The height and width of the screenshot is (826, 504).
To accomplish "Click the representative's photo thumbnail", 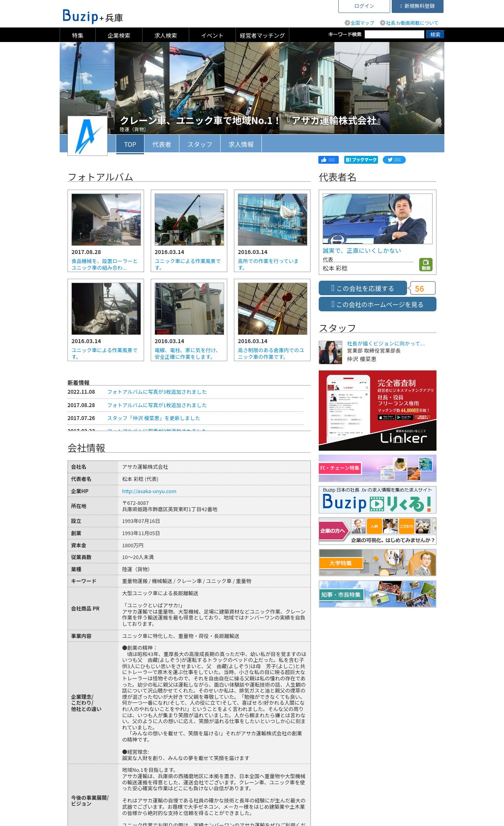I will point(378,219).
